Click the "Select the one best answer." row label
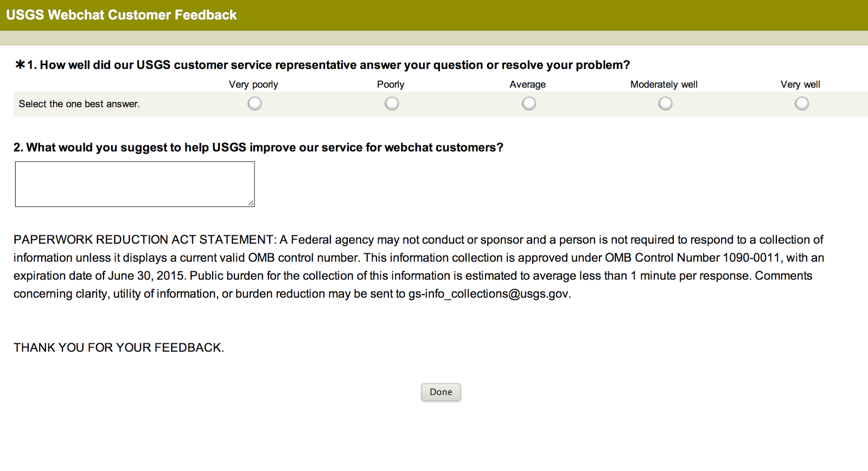This screenshot has width=868, height=471. (79, 104)
